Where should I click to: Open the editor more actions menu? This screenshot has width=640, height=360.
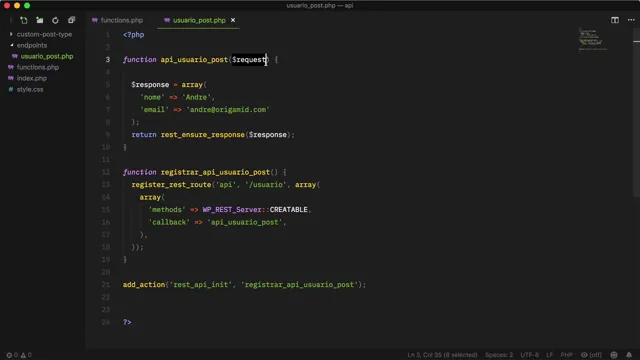point(631,20)
